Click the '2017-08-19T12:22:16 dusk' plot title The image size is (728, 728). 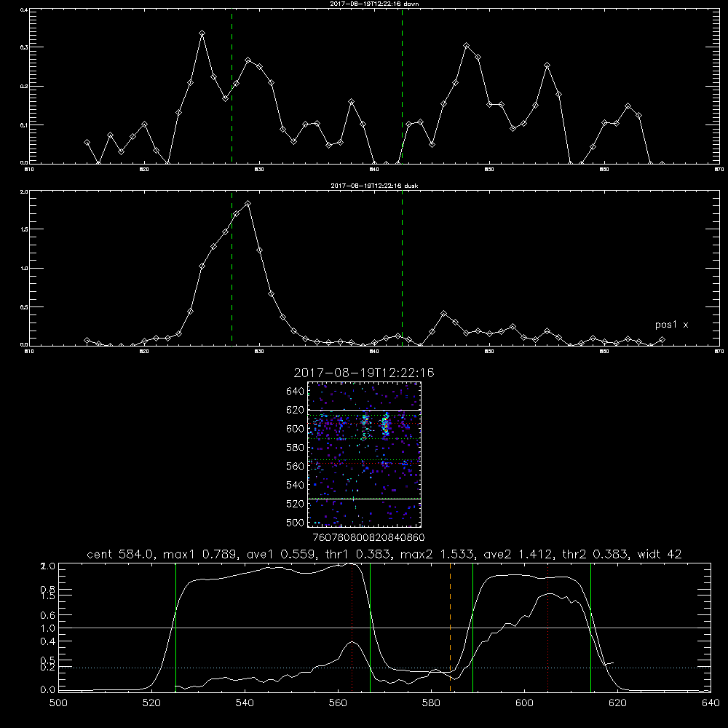[x=374, y=186]
